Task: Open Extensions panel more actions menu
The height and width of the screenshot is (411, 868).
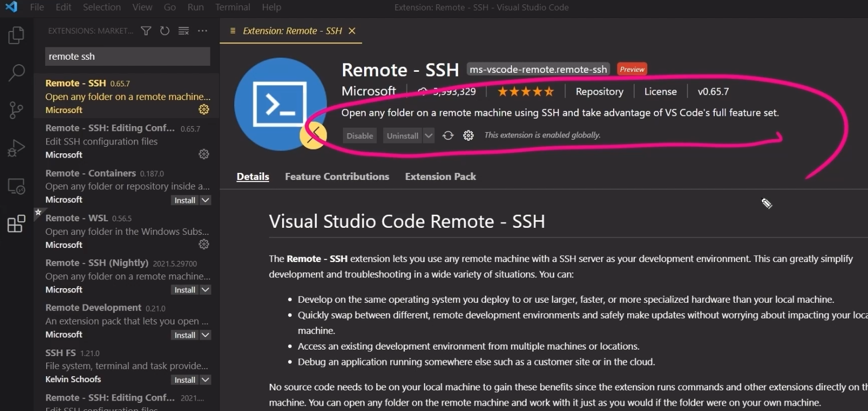Action: pyautogui.click(x=203, y=31)
